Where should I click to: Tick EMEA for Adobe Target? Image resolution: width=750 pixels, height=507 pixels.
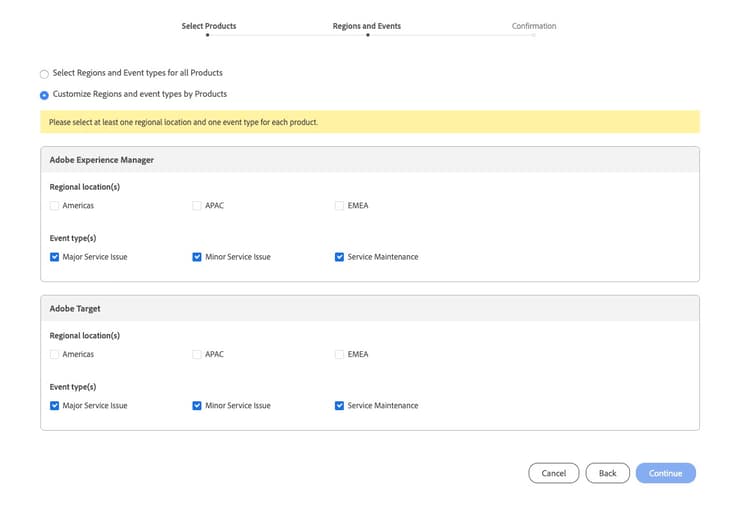coord(340,354)
